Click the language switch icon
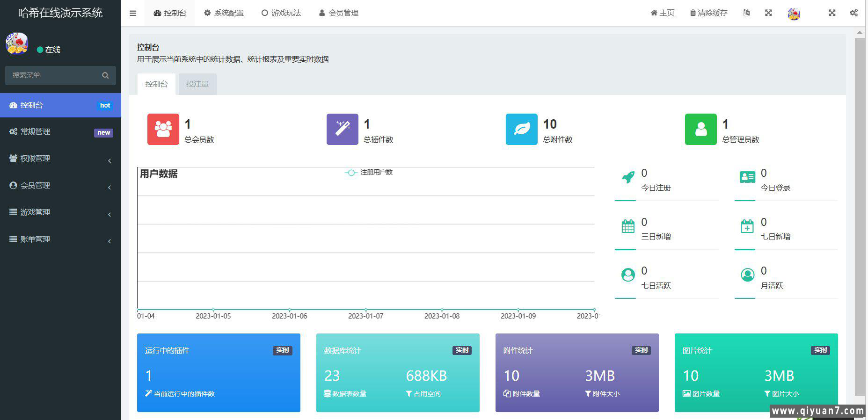This screenshot has width=868, height=420. click(746, 13)
